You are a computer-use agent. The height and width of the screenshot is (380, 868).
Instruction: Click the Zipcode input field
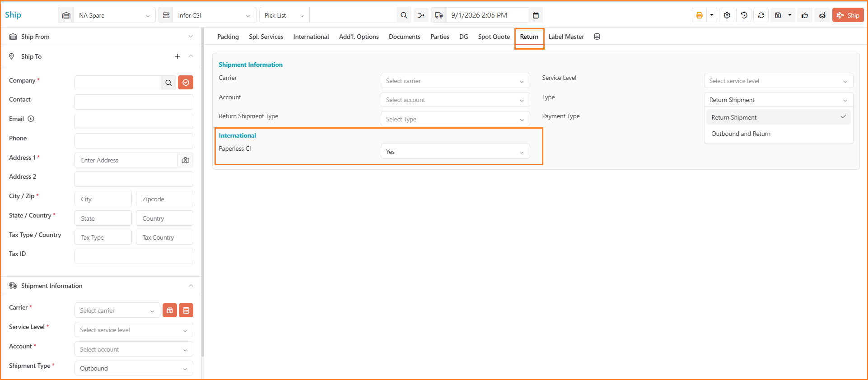[164, 199]
